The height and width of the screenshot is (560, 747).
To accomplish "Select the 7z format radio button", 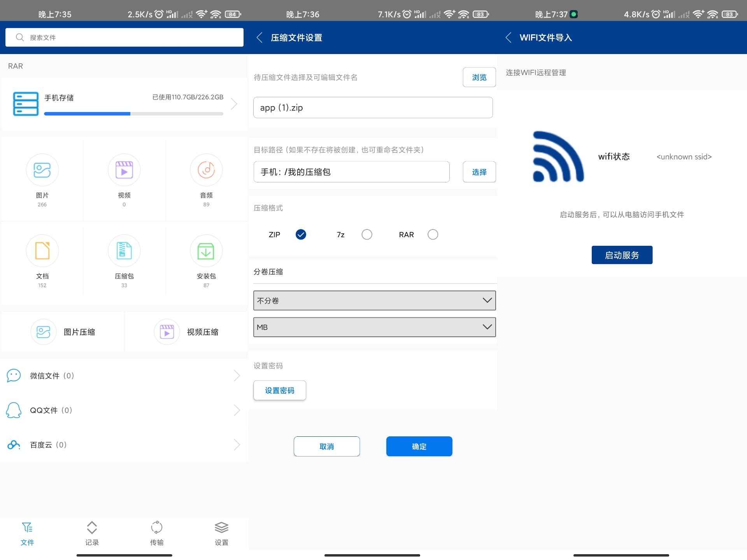I will [366, 234].
